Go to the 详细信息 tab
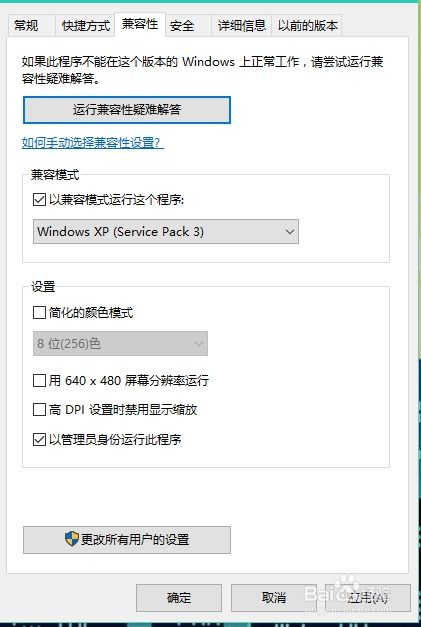Image resolution: width=421 pixels, height=627 pixels. tap(241, 26)
